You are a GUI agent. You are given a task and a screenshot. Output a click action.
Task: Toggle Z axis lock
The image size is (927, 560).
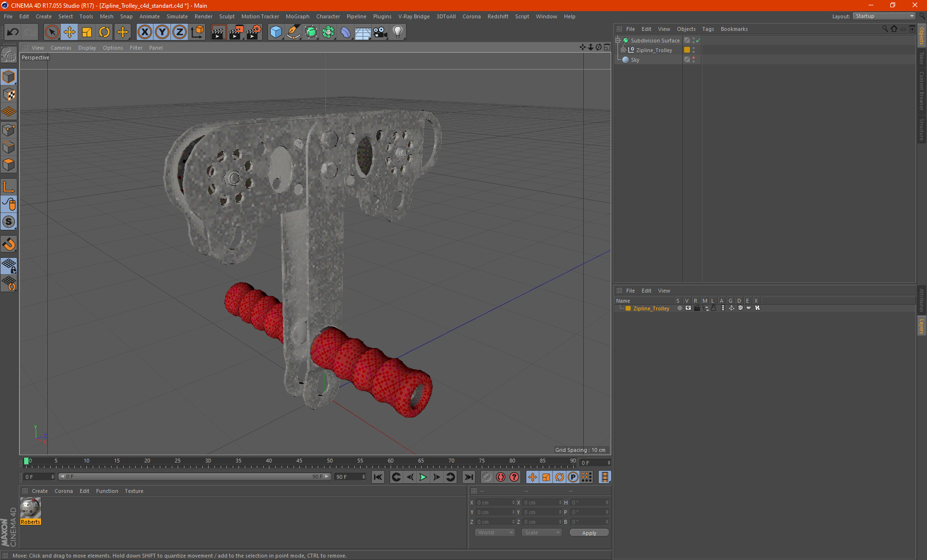coord(179,32)
